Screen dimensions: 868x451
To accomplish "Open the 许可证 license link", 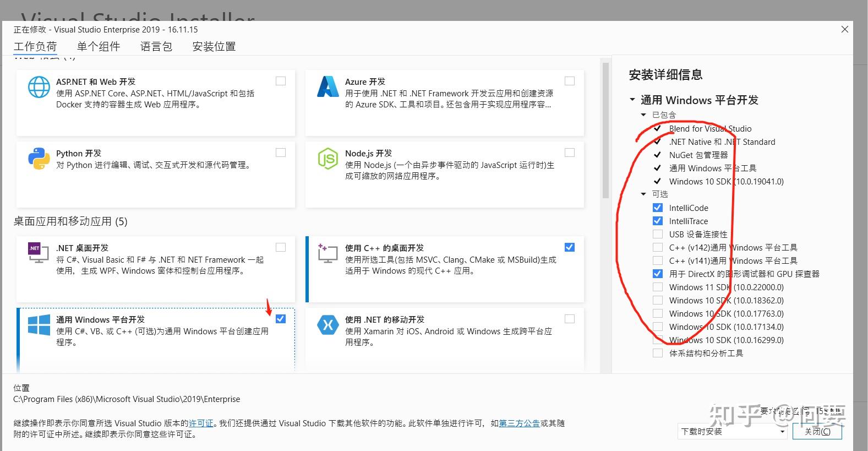I will click(201, 423).
